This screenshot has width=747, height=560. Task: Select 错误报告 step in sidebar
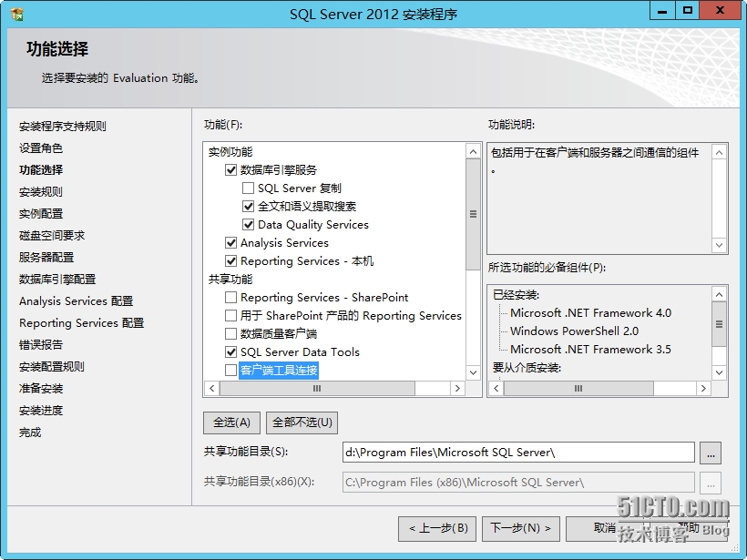point(40,345)
